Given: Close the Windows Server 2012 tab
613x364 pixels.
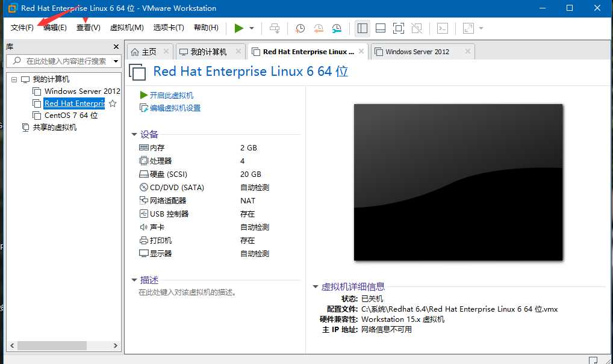Looking at the screenshot, I should click(x=467, y=51).
